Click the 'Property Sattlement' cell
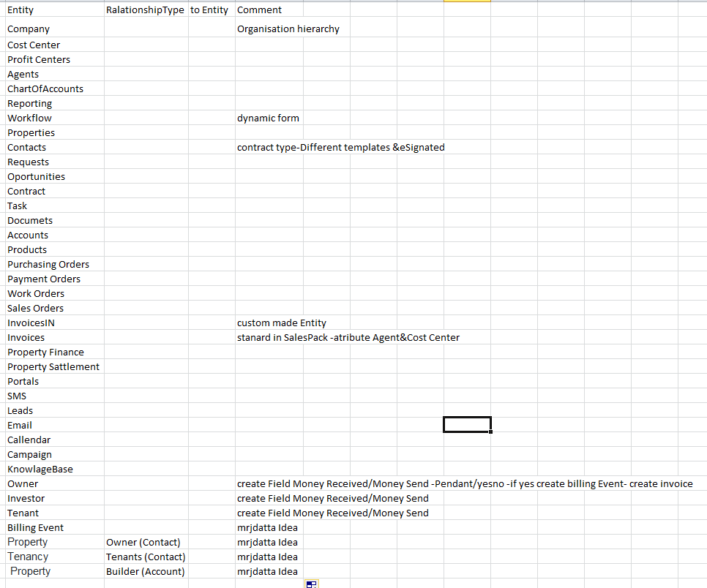 pyautogui.click(x=53, y=367)
